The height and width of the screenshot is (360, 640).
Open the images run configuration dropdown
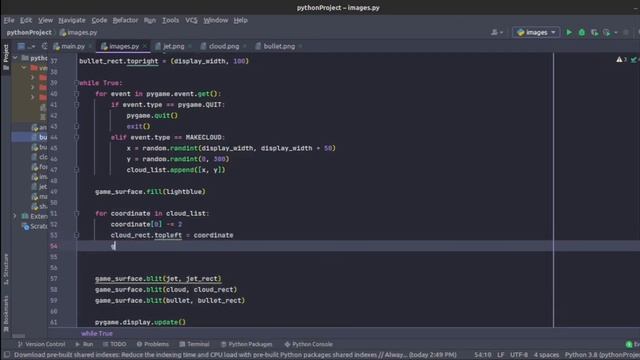click(x=536, y=32)
